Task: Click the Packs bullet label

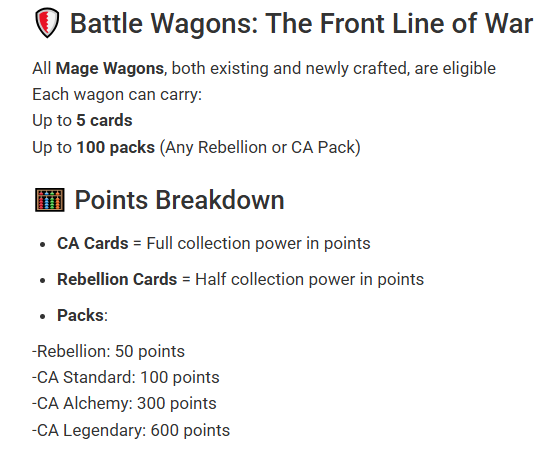Action: 81,315
